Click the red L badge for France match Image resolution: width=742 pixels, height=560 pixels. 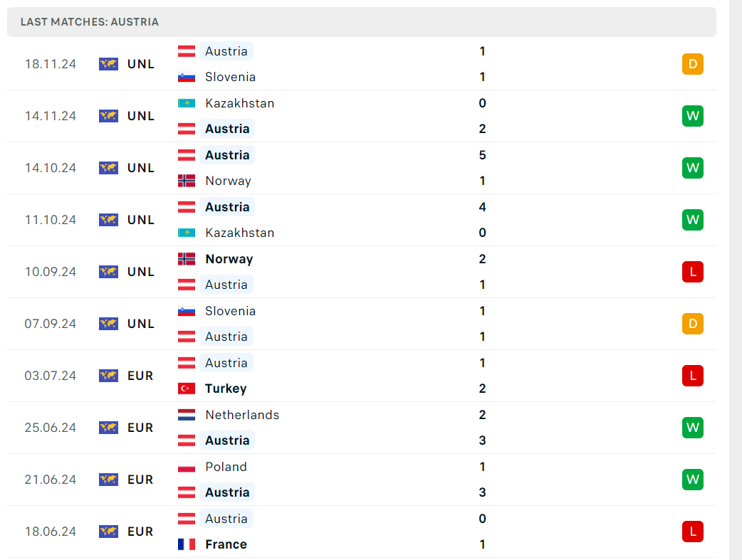(x=693, y=532)
